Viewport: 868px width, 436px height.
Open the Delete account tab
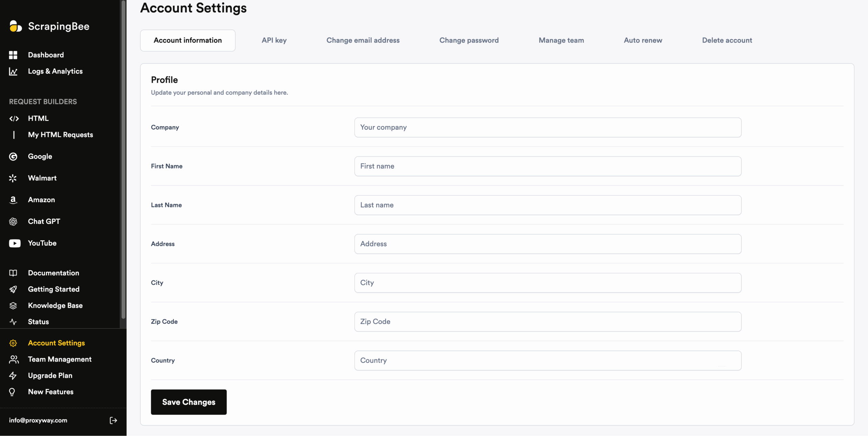(727, 40)
